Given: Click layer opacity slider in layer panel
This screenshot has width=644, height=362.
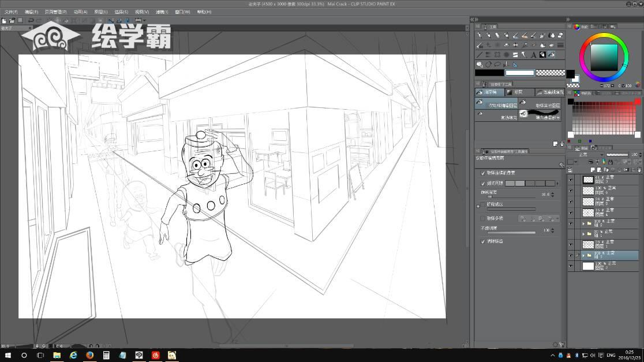Looking at the screenshot, I should tap(617, 155).
